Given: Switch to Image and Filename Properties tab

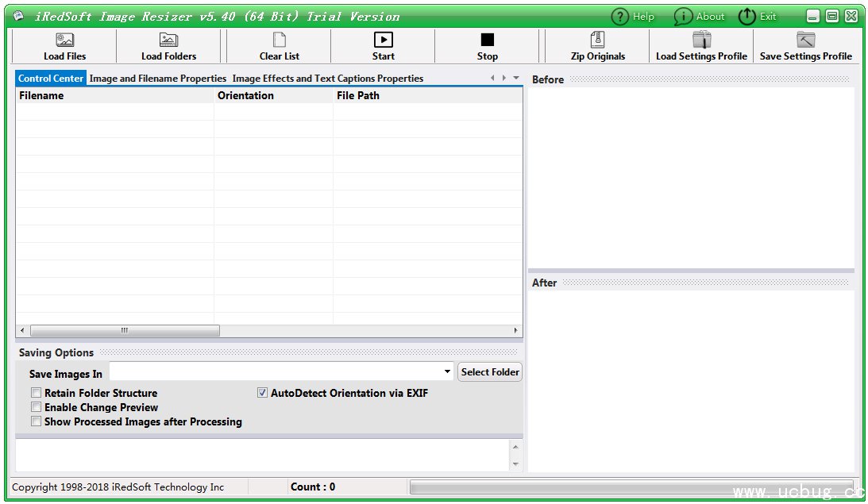Looking at the screenshot, I should pos(157,79).
